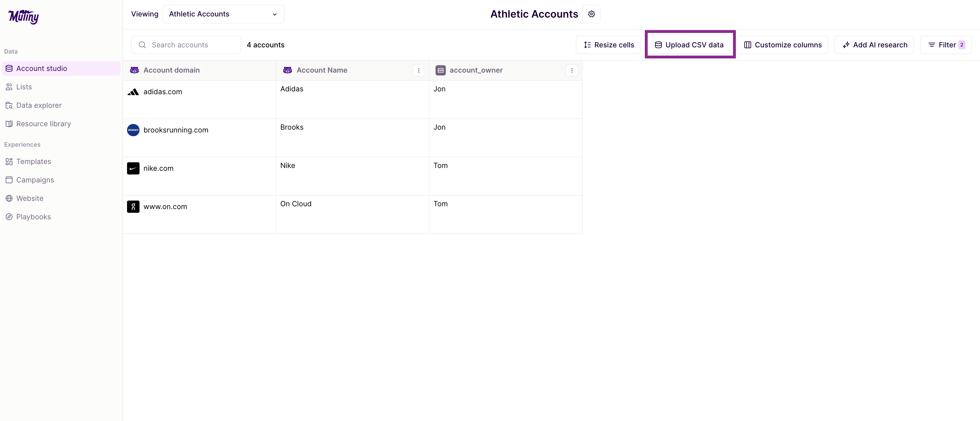Click Upload CSV data button
The image size is (980, 421).
[x=689, y=45]
